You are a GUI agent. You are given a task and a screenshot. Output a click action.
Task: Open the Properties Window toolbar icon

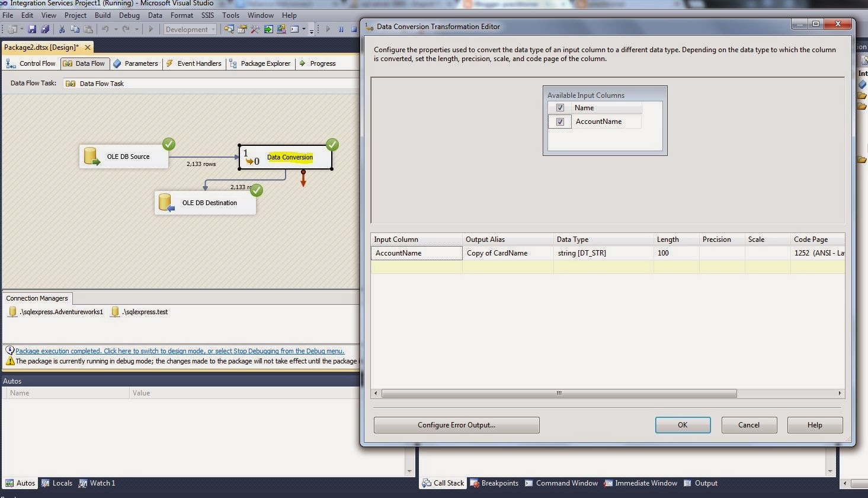(242, 29)
